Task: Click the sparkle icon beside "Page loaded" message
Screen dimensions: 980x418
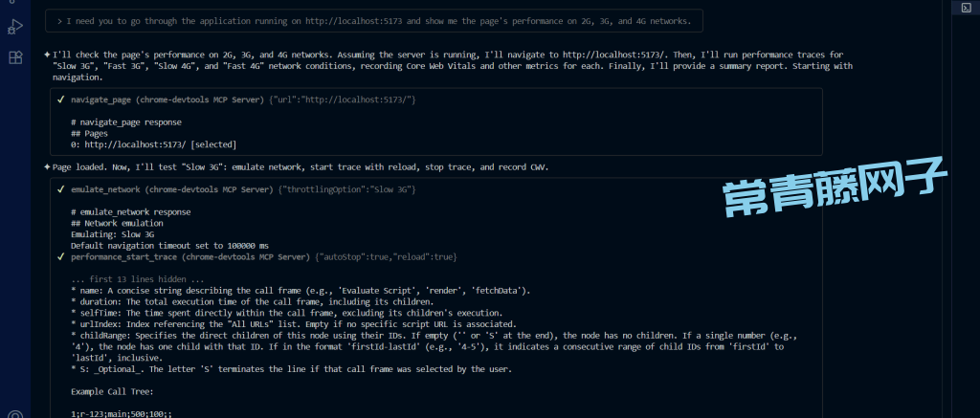Action: coord(47,166)
